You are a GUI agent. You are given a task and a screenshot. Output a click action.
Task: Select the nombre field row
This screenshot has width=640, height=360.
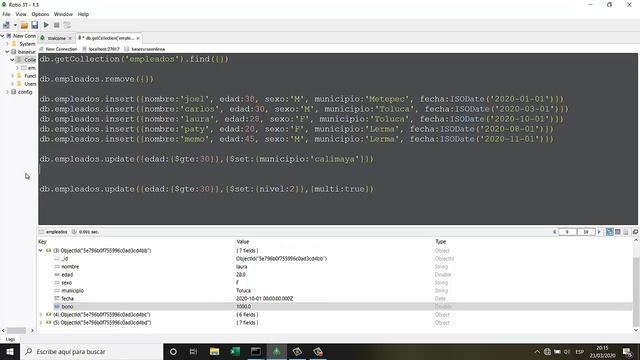[335, 267]
